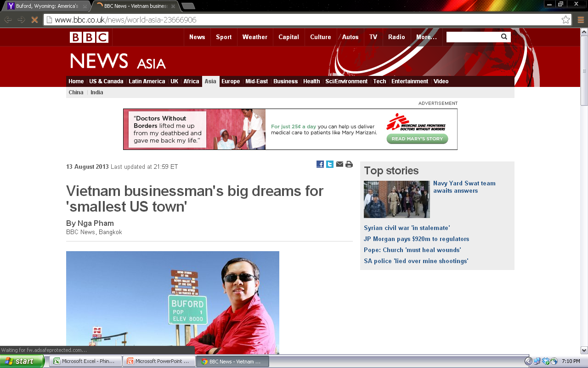Click Read Mary's Story ad button
Viewport: 588px width, 368px height.
[x=417, y=139]
